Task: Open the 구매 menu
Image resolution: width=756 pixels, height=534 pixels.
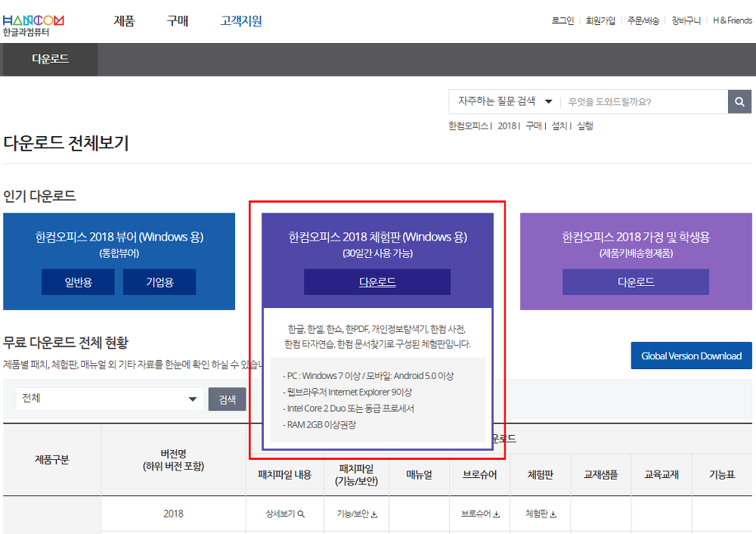Action: 178,20
